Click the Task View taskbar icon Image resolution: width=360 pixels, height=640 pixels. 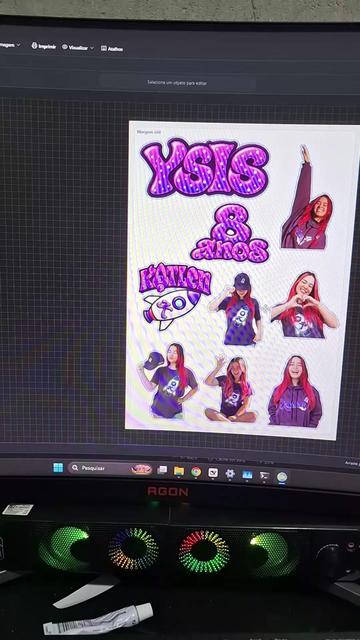162,470
